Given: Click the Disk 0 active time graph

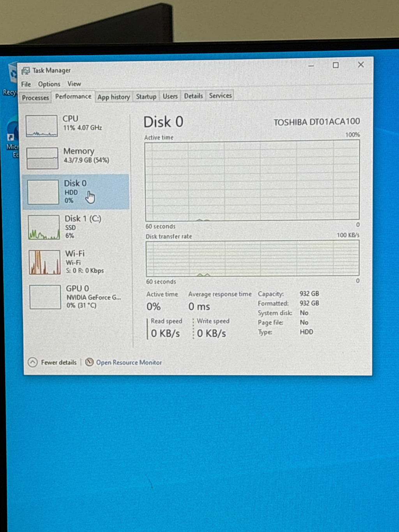Looking at the screenshot, I should pos(252,181).
